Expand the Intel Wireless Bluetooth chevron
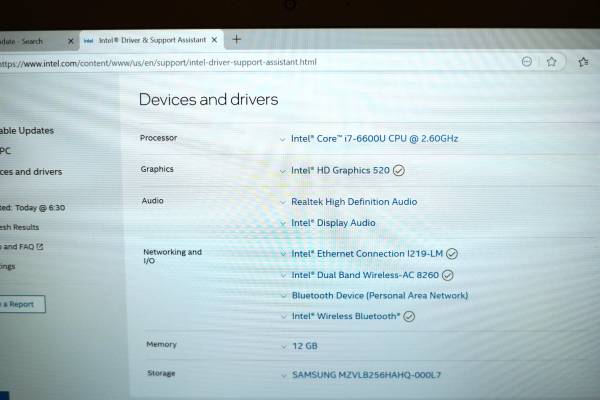This screenshot has height=400, width=600. (284, 317)
